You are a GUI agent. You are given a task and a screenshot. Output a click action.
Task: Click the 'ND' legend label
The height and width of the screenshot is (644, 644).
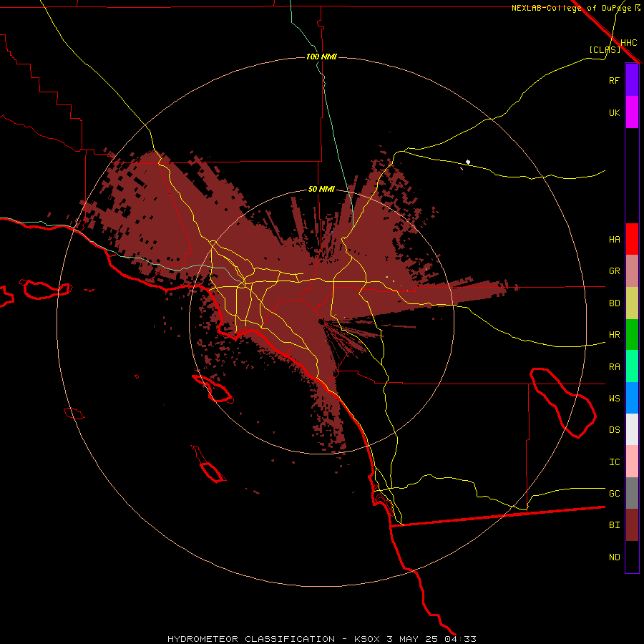coord(614,557)
